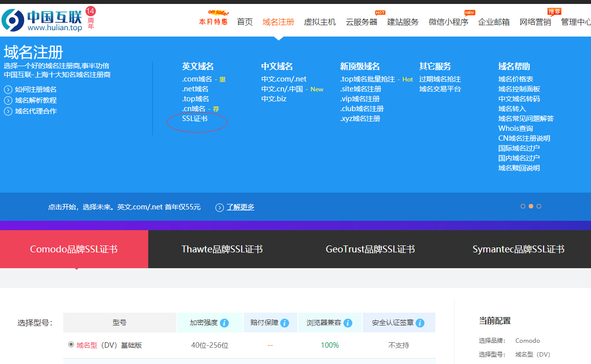Click the 100% browser compatibility value
591x364 pixels.
tap(330, 345)
